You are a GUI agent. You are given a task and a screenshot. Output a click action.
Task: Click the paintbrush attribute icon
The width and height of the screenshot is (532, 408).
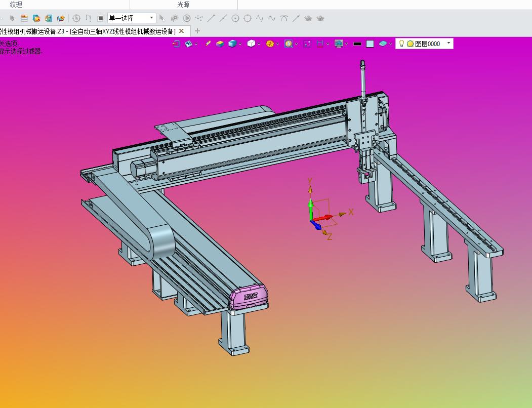(208, 44)
